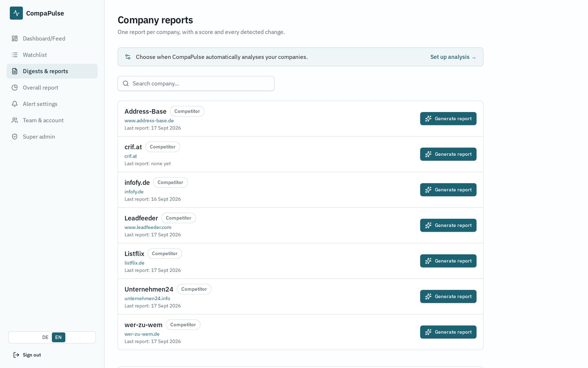Generate report for Listflix
The height and width of the screenshot is (368, 588).
tap(448, 261)
